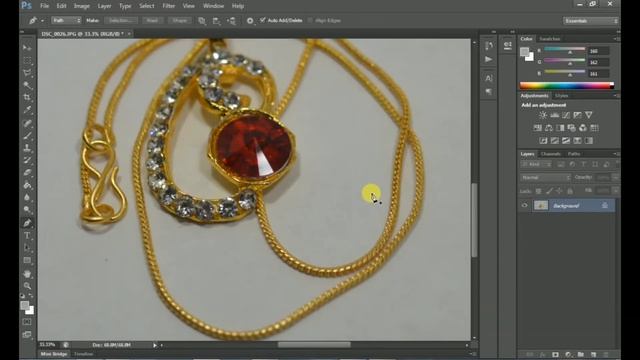Viewport: 640px width, 360px height.
Task: Open pen tool gear settings
Action: [x=250, y=20]
